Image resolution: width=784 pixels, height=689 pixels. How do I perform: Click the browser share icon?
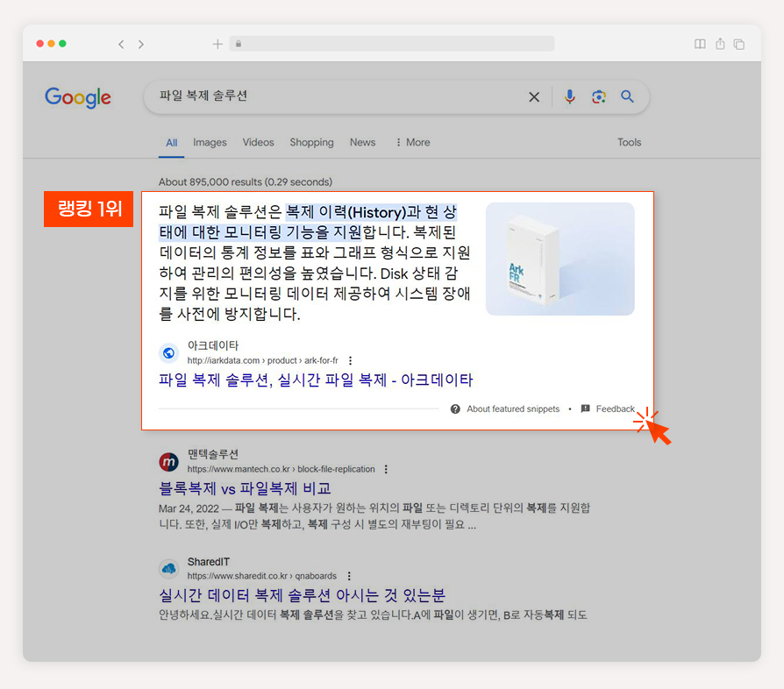click(720, 44)
